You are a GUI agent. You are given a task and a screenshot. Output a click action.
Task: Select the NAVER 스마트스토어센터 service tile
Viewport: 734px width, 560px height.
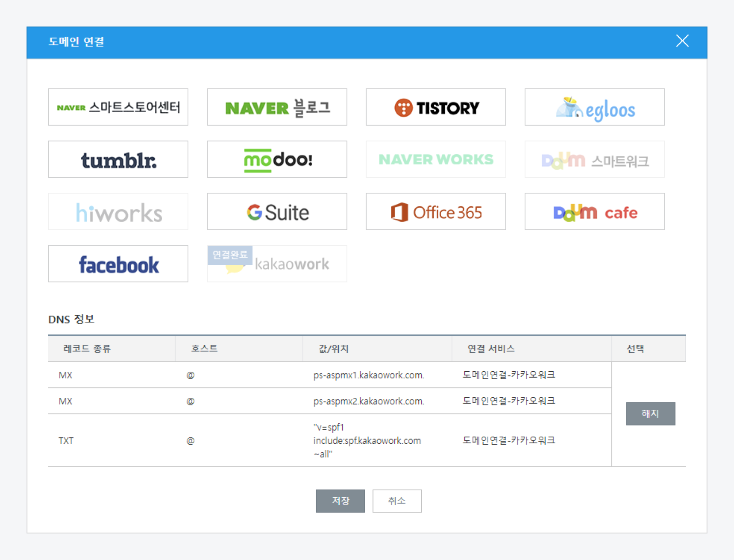tap(118, 107)
